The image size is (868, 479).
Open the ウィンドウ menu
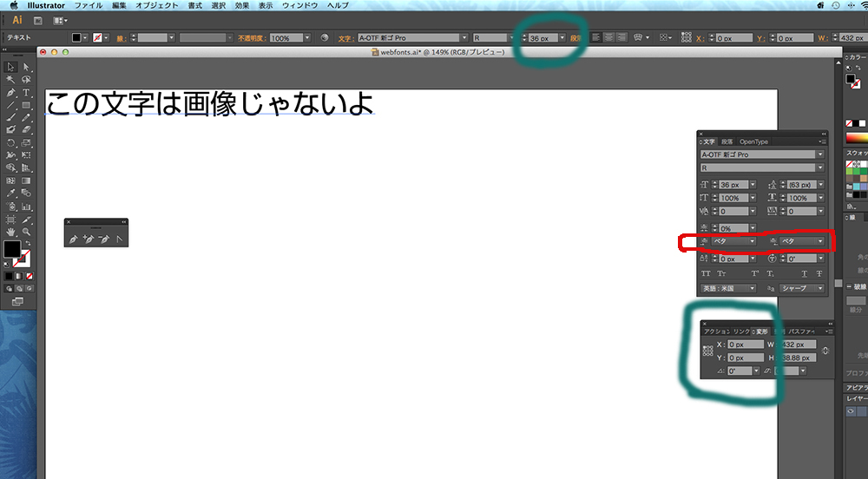(x=300, y=5)
